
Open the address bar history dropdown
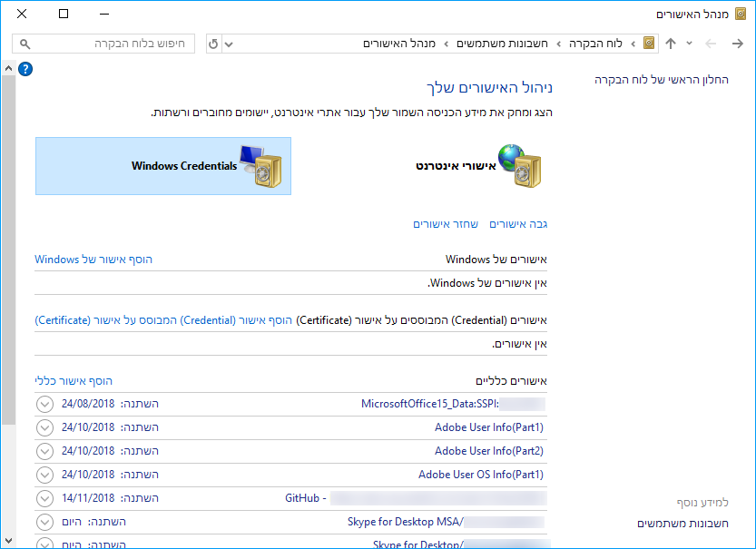[229, 44]
